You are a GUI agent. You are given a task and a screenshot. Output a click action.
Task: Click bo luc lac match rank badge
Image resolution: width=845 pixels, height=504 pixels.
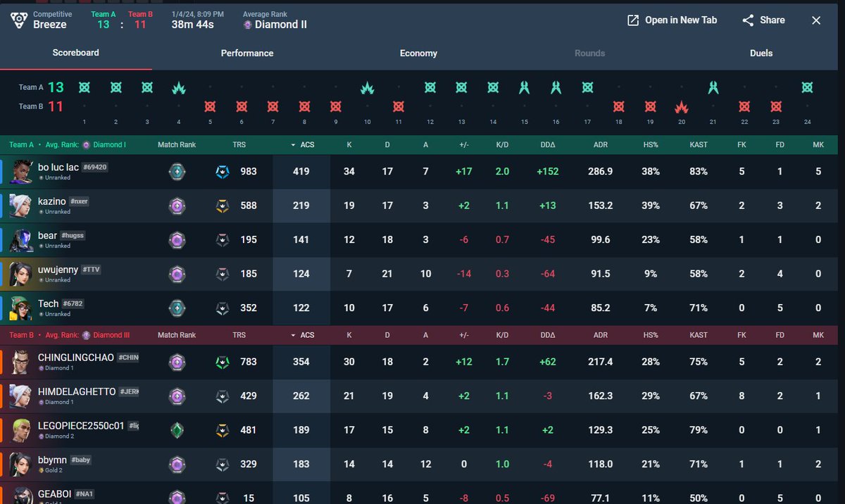pos(177,172)
